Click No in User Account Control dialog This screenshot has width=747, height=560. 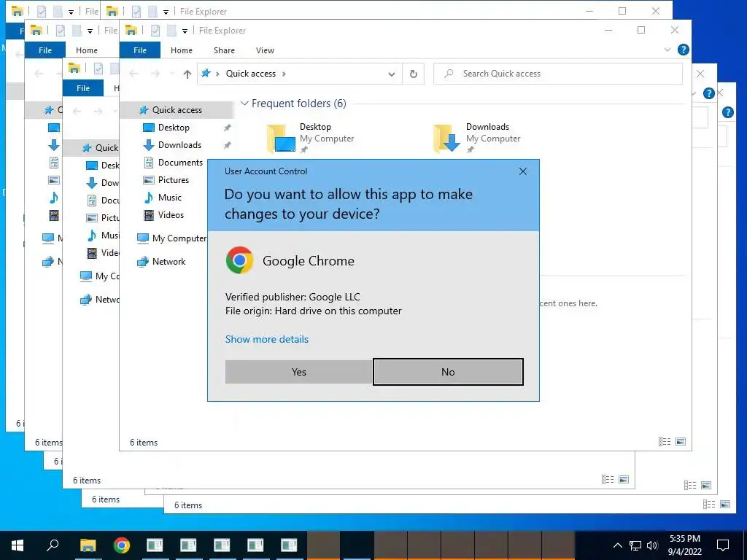click(448, 372)
